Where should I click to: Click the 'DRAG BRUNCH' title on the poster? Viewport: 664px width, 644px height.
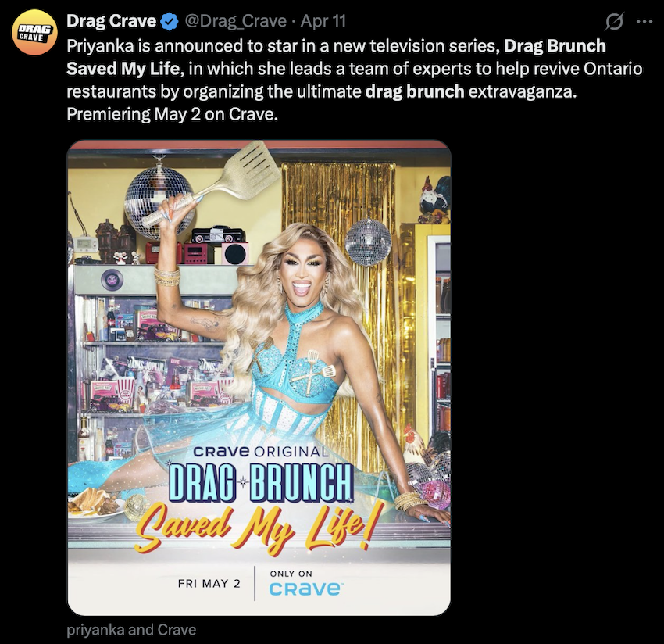click(260, 481)
